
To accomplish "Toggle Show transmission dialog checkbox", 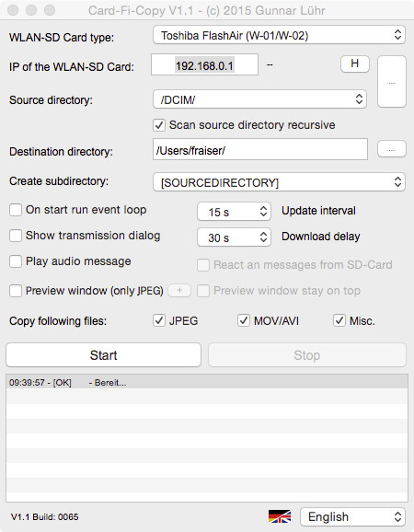I will point(16,236).
